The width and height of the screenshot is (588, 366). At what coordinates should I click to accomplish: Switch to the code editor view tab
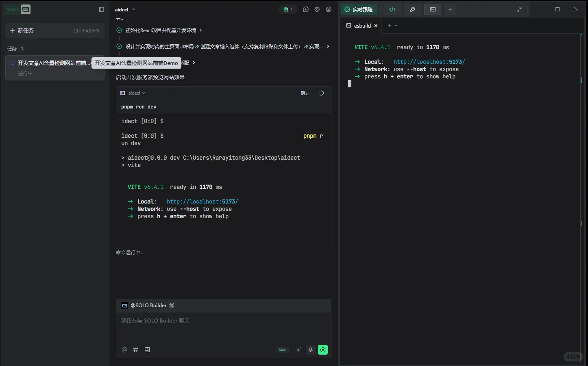[x=392, y=9]
